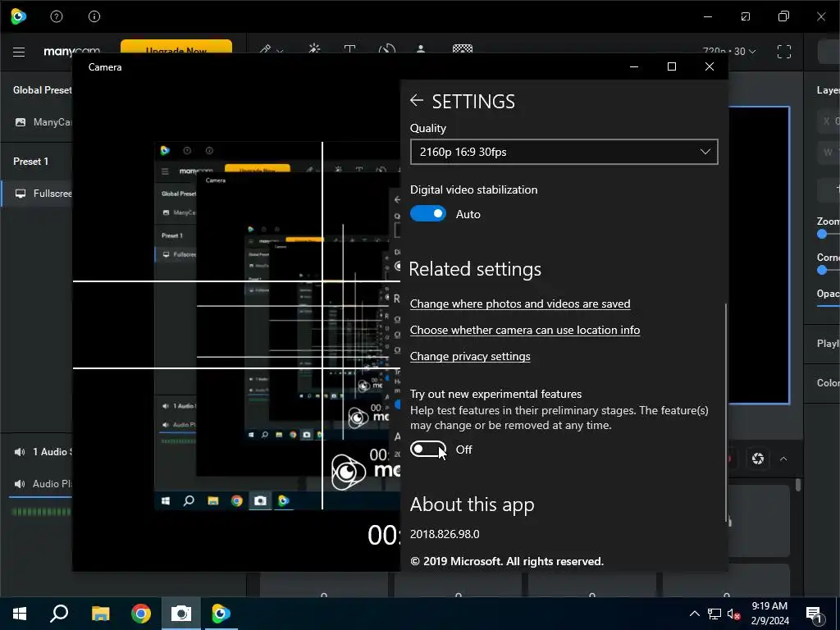Select the Fullscreen source under Preset 1
Viewport: 840px width, 630px height.
click(x=38, y=194)
